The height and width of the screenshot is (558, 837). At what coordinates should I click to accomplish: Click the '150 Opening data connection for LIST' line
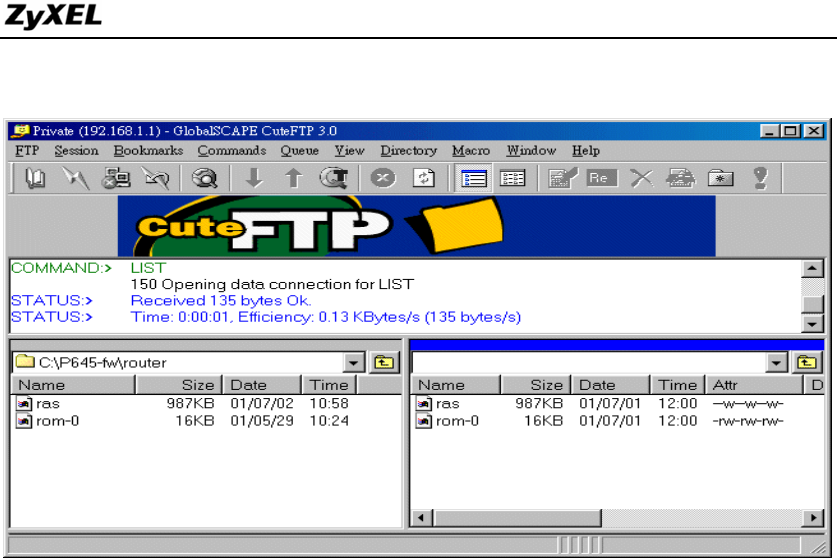coord(272,284)
